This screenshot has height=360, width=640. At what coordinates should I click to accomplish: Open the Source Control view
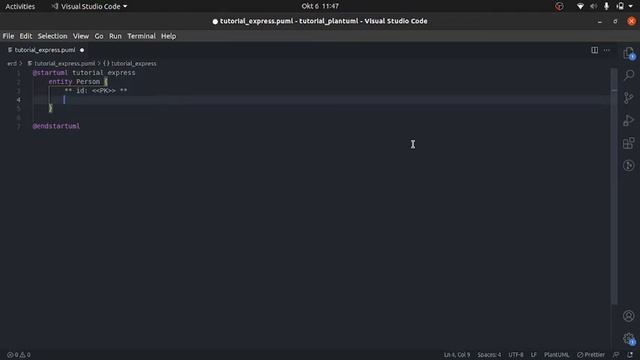pos(629,98)
